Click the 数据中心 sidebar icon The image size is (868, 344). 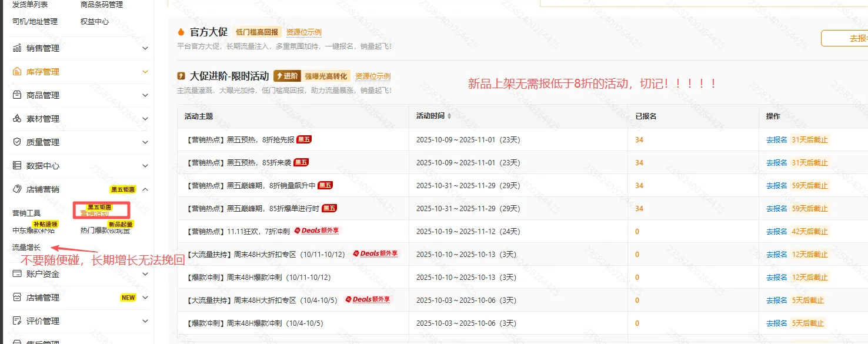17,166
